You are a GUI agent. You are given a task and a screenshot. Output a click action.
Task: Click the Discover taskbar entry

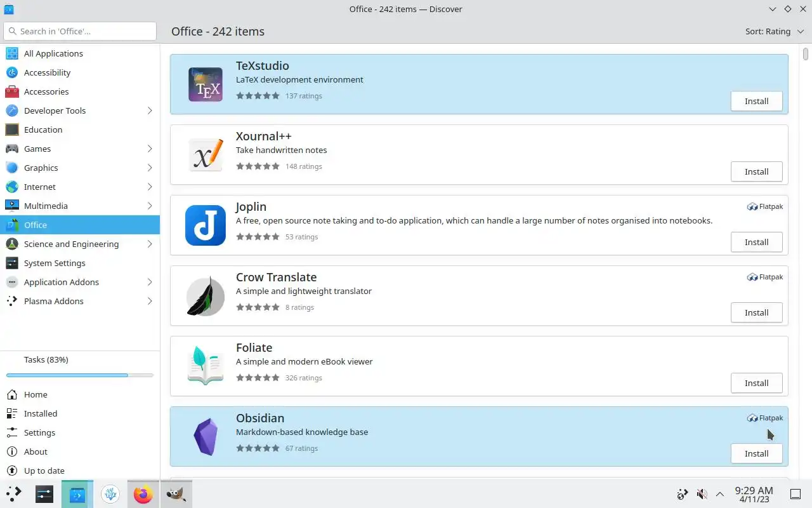77,494
